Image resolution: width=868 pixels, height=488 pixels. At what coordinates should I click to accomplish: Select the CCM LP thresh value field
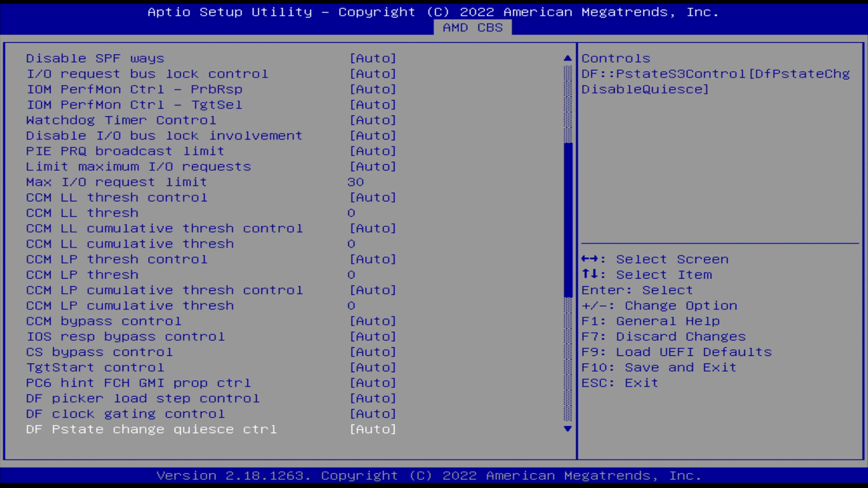351,275
